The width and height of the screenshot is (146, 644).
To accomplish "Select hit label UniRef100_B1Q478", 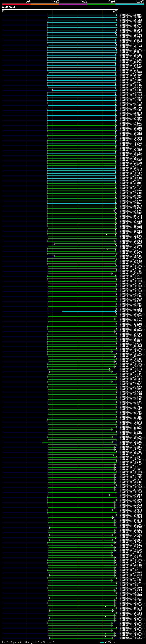I will point(131,42).
